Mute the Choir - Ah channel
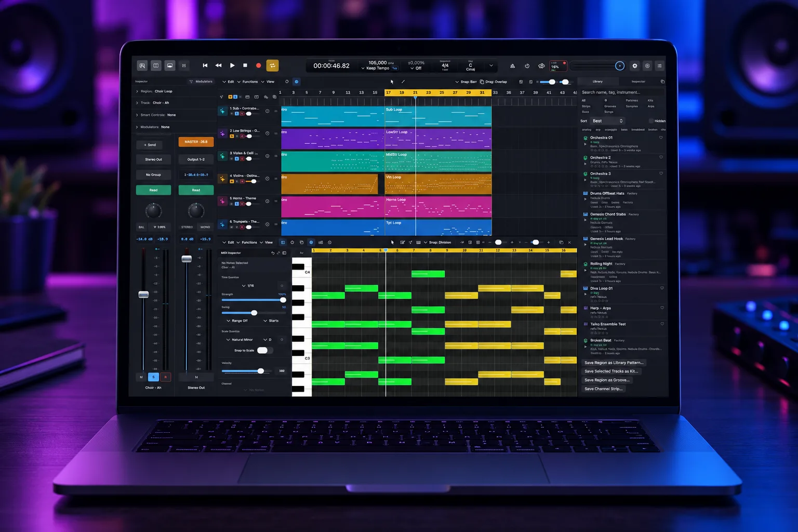Image resolution: width=798 pixels, height=532 pixels. [141, 377]
